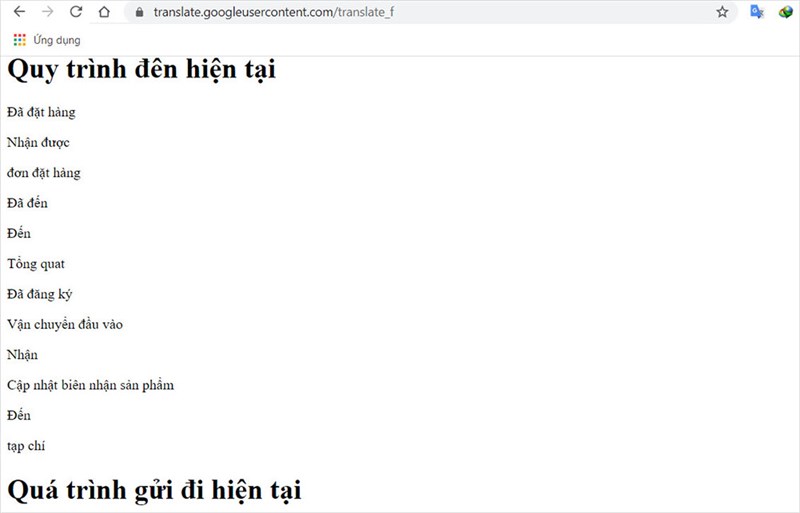Click the text "Đã đăng ký"
The width and height of the screenshot is (800, 513).
click(x=40, y=294)
